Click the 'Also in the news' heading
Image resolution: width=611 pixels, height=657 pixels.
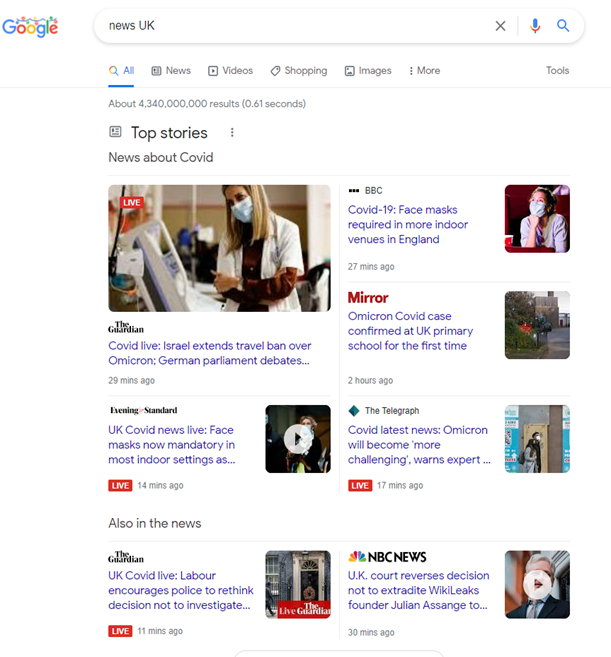click(155, 523)
